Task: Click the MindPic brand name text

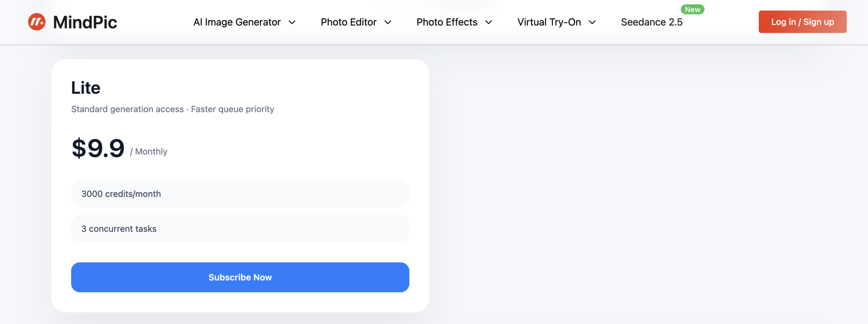Action: 85,22
